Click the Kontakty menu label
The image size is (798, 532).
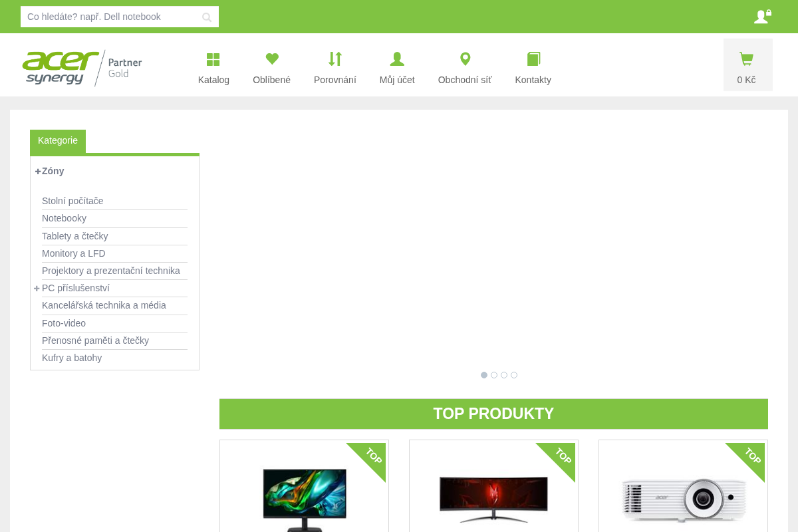pyautogui.click(x=533, y=80)
